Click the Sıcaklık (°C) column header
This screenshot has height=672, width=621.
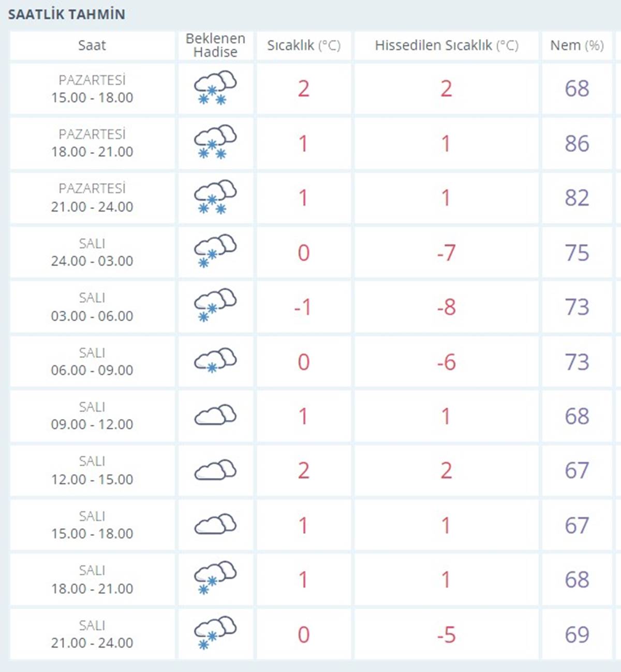304,46
